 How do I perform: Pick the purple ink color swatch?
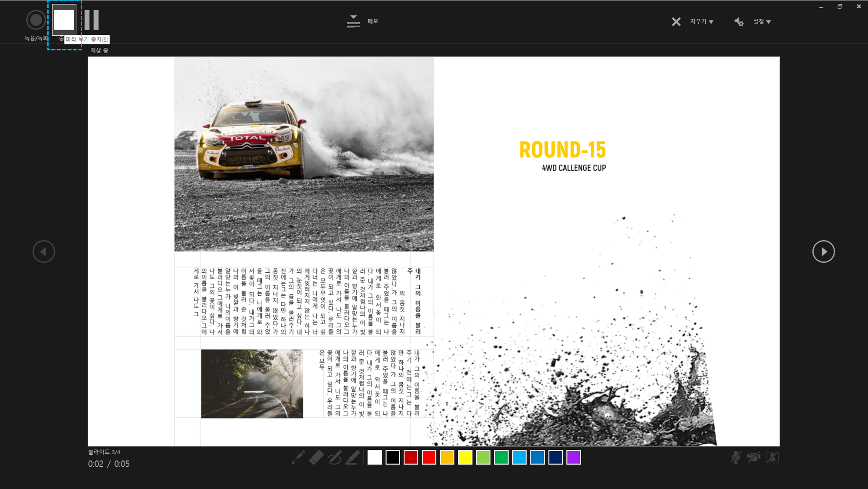tap(573, 457)
